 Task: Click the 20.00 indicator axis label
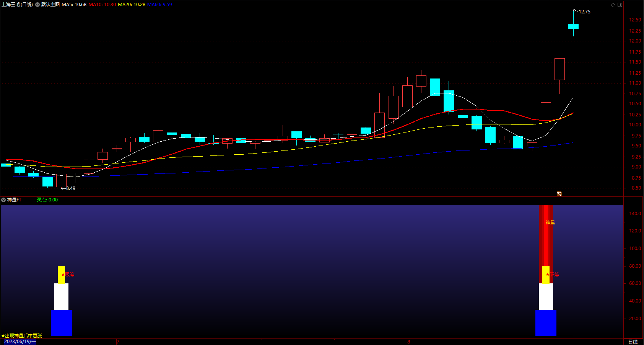(x=635, y=319)
